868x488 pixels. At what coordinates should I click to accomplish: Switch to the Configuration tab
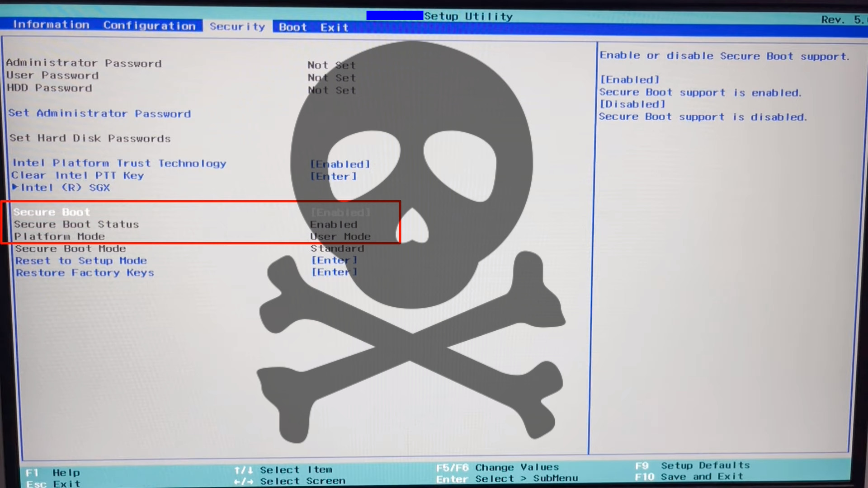(149, 26)
